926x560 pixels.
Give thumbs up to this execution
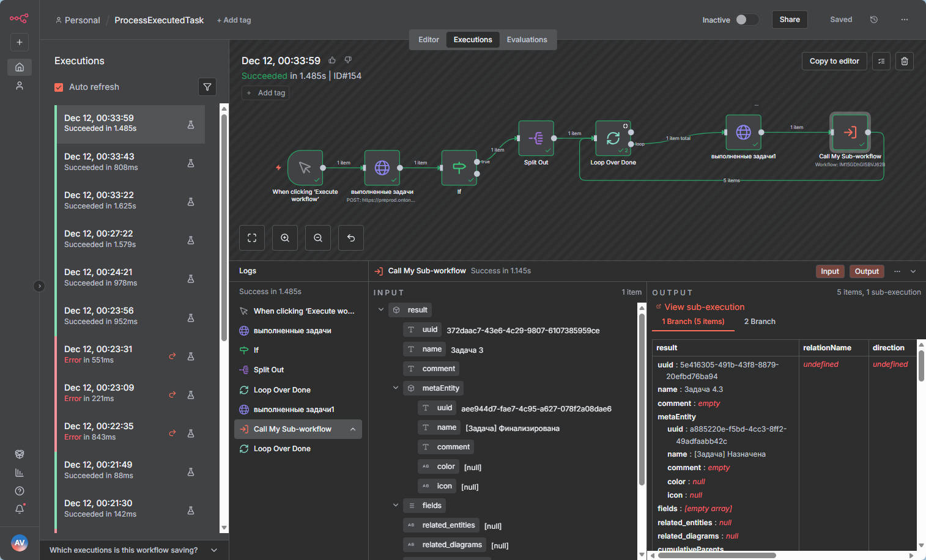click(x=332, y=60)
